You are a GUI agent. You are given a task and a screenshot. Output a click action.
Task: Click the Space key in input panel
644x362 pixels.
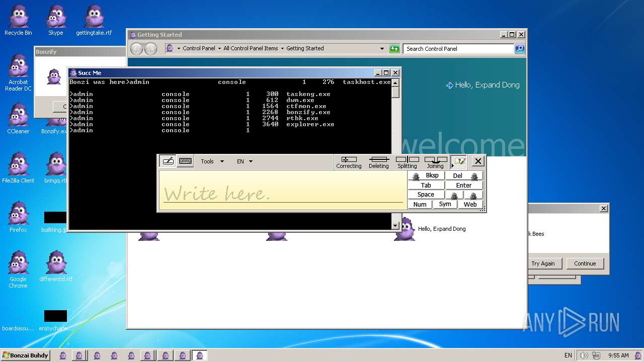pyautogui.click(x=426, y=195)
